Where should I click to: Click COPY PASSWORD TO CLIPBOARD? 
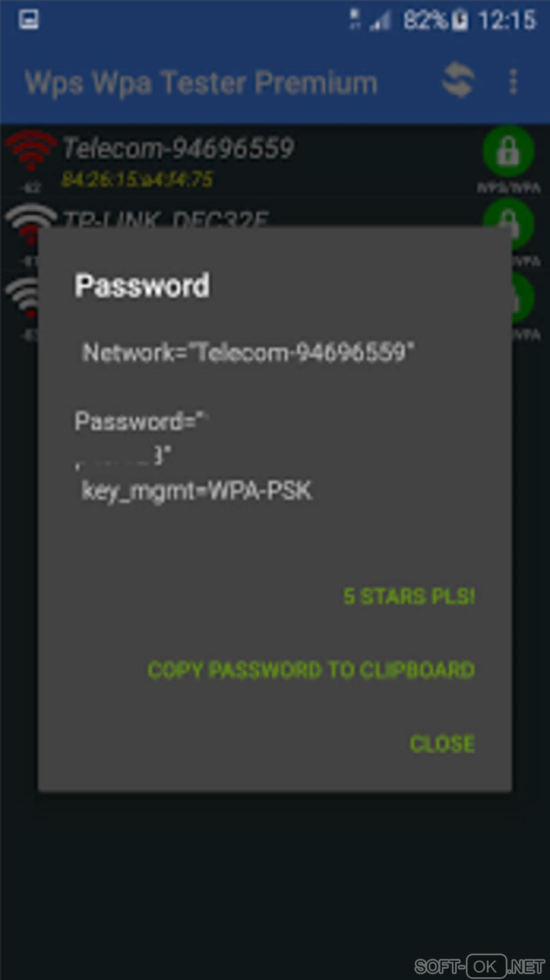[311, 670]
